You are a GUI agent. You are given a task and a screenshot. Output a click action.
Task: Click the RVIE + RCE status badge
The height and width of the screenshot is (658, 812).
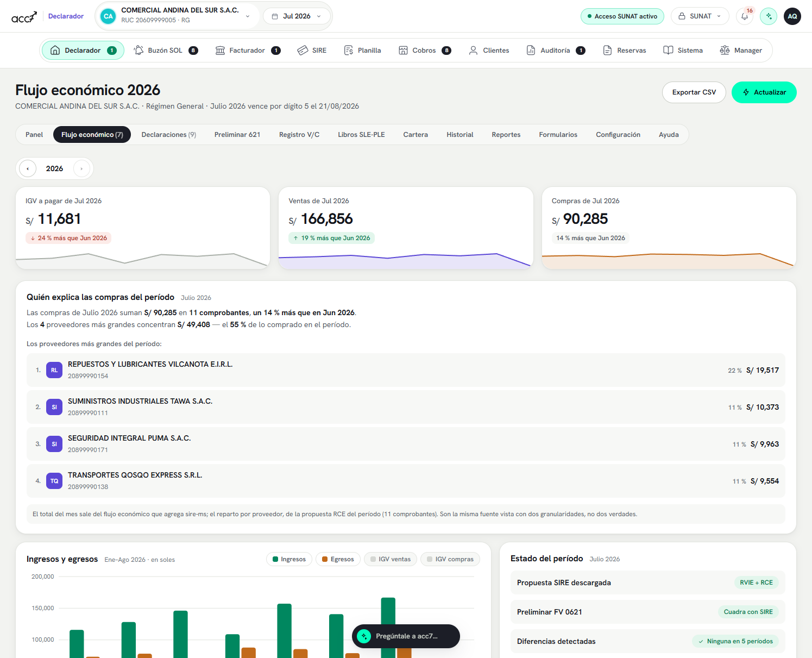point(756,582)
